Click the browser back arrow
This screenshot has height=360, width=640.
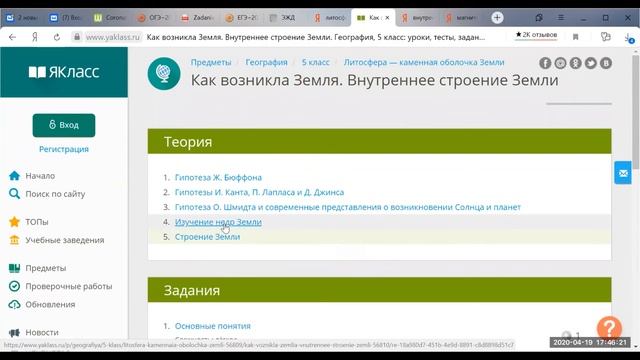click(12, 37)
